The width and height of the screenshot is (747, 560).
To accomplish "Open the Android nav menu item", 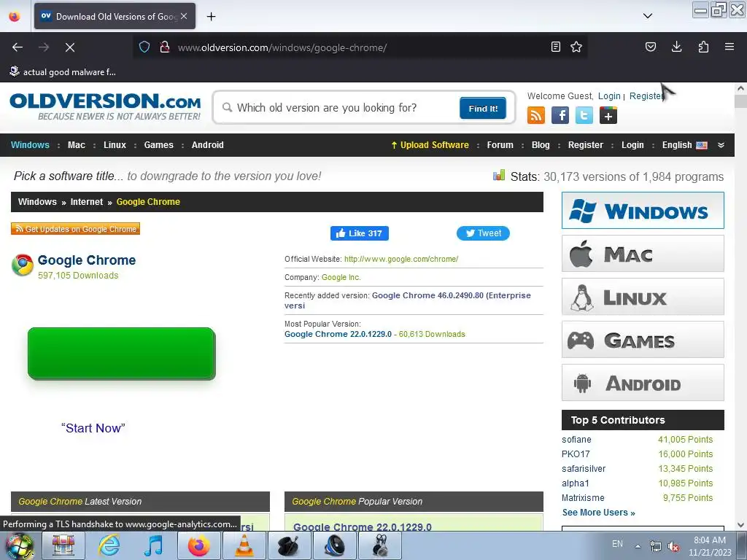I will [x=208, y=145].
